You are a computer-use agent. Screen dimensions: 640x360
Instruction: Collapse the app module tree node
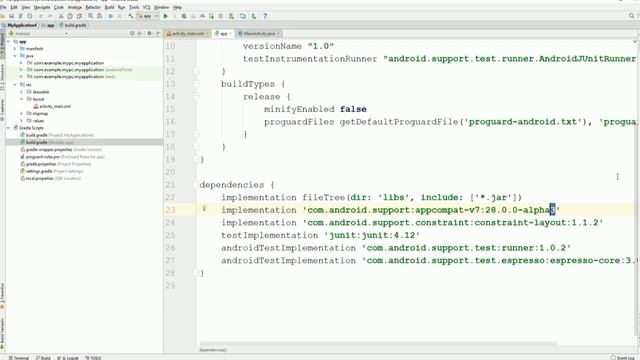click(9, 42)
